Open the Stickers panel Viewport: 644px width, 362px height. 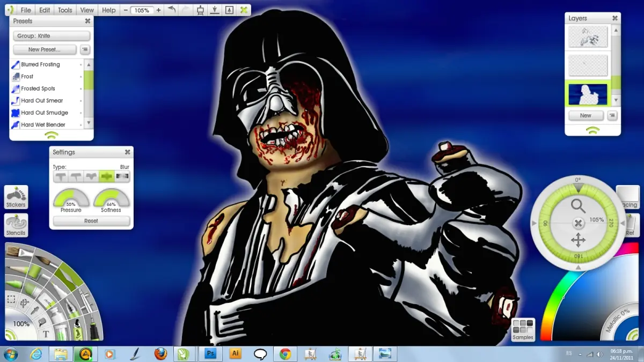pos(16,197)
